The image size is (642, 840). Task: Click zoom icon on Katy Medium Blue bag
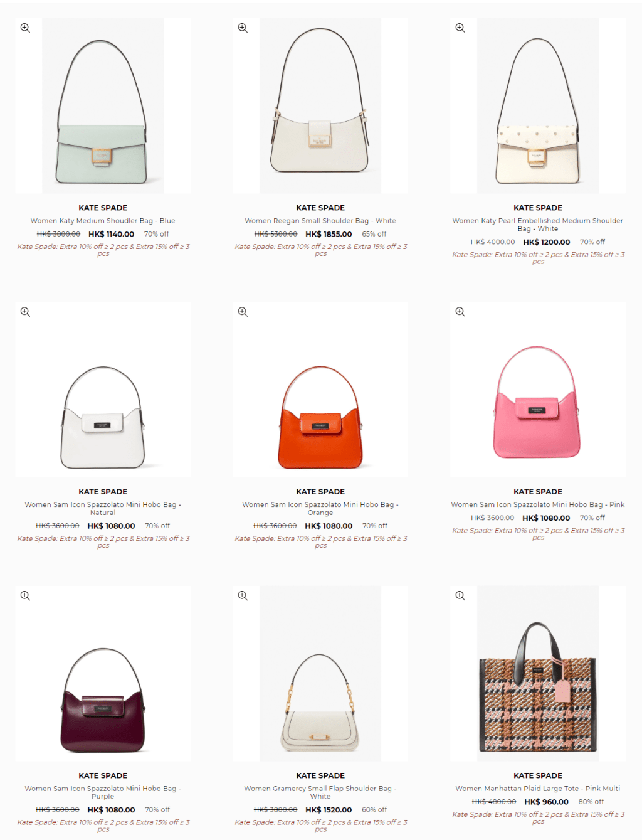[x=25, y=28]
